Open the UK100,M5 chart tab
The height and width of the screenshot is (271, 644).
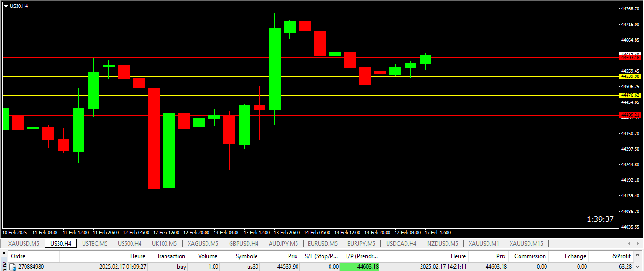[164, 244]
